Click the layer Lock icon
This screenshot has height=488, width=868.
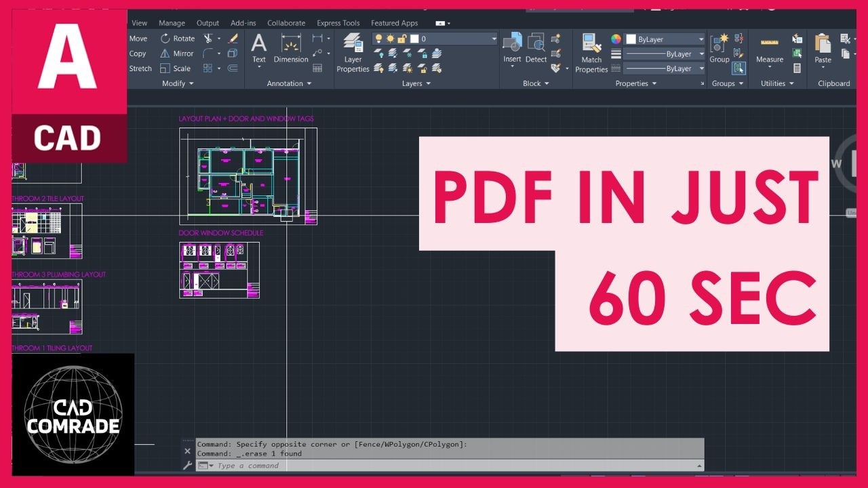(x=422, y=54)
